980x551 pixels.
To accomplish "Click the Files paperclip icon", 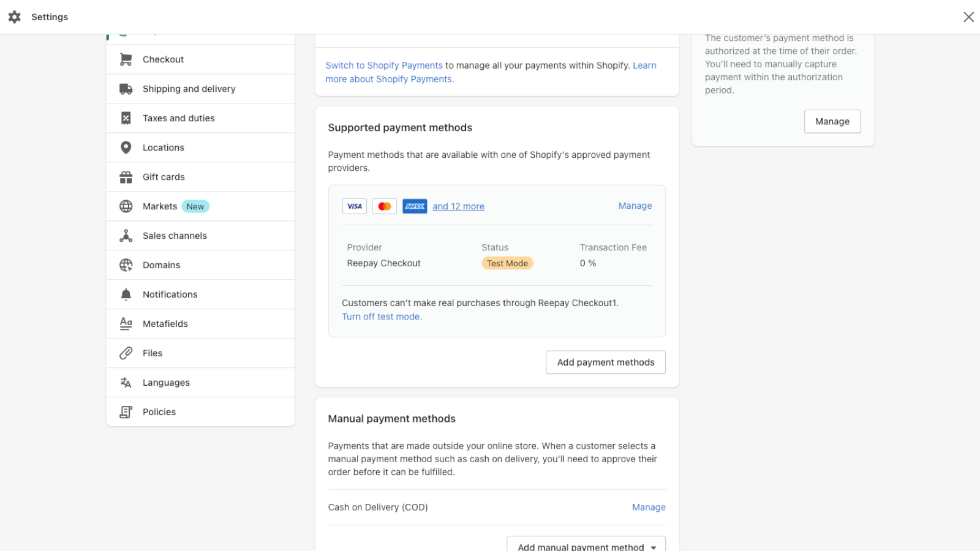I will point(126,353).
